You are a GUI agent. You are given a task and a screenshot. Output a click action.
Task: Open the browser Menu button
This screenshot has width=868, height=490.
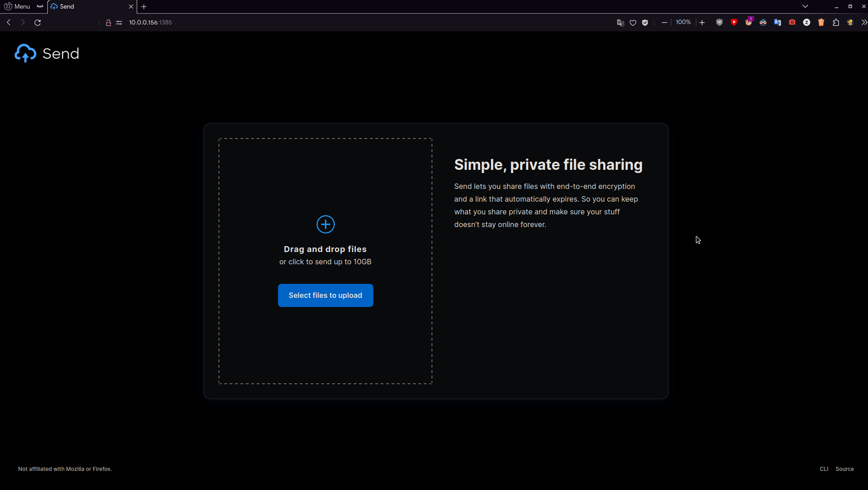tap(17, 6)
